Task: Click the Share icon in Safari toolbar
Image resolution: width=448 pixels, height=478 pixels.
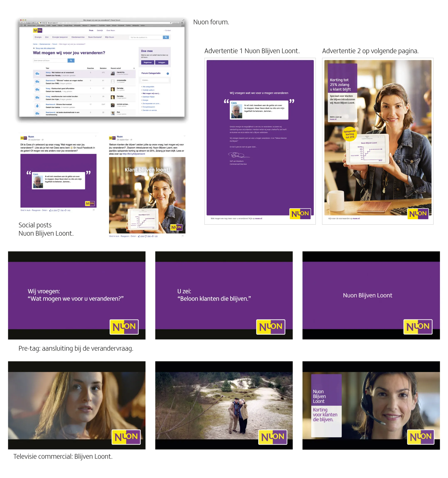Action: tap(33, 23)
